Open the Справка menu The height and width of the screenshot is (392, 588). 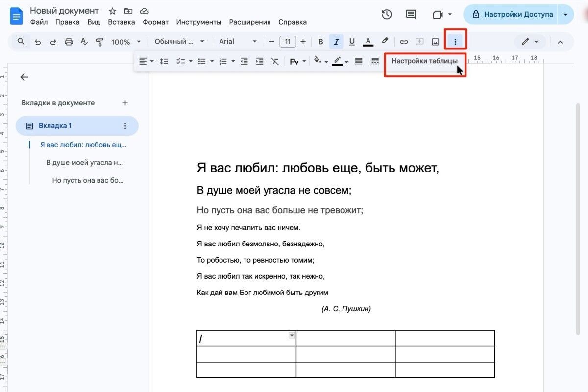[293, 22]
